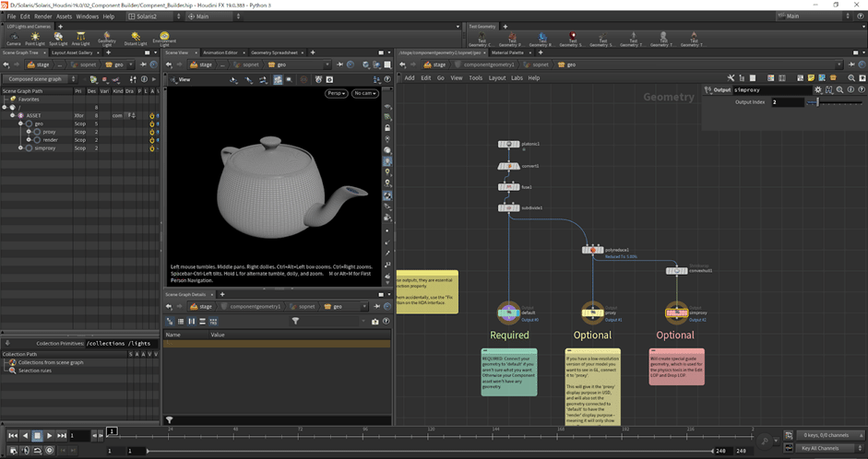Viewport: 868px width, 459px height.
Task: Click the Spot Light shelf tool
Action: tap(58, 38)
